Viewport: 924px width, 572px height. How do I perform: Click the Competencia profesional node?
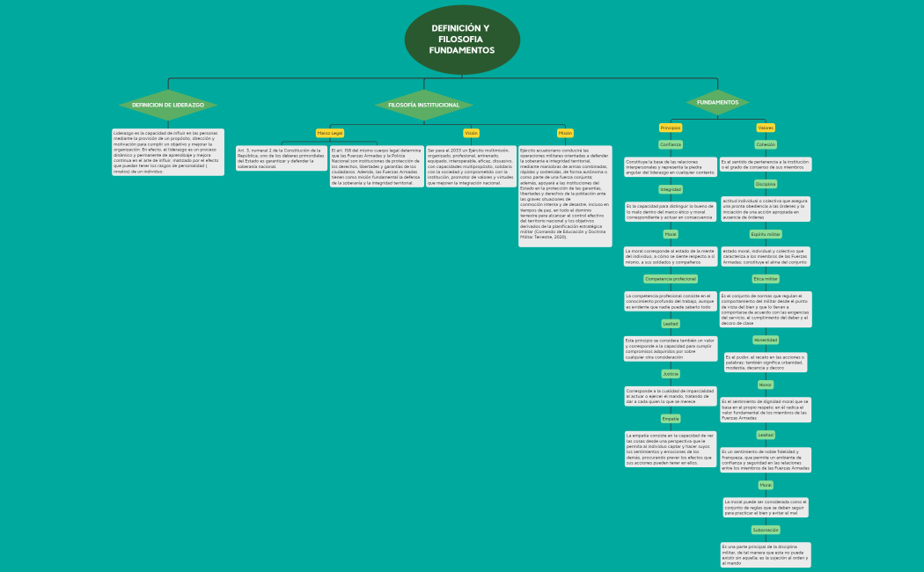pyautogui.click(x=671, y=279)
